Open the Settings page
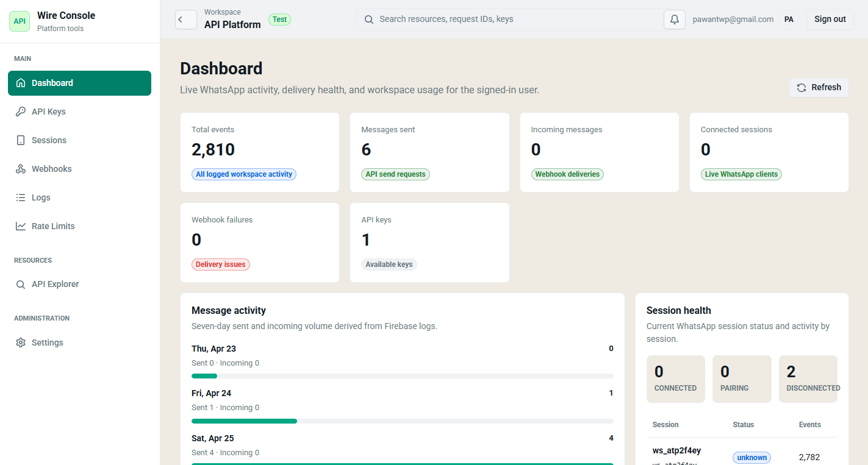 [79, 343]
